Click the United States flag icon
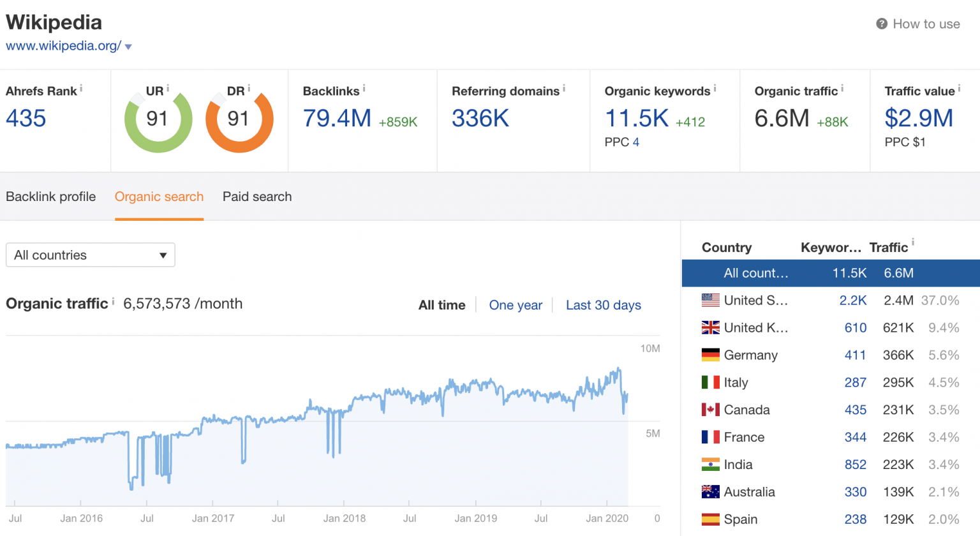The image size is (980, 536). [710, 300]
